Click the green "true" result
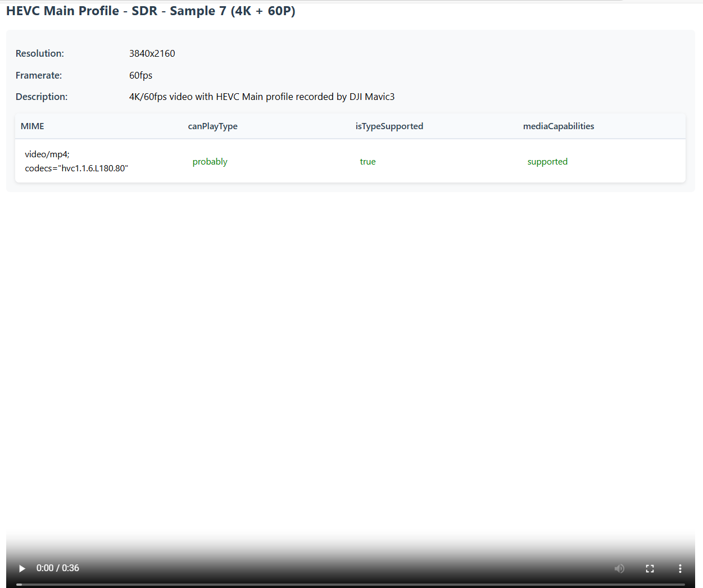703x588 pixels. click(x=368, y=162)
